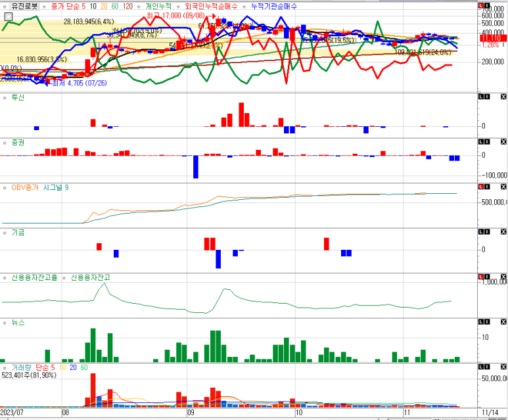Viewport: 508px width, 420px height.
Task: Click the 개인누적 indicator label
Action: click(158, 6)
